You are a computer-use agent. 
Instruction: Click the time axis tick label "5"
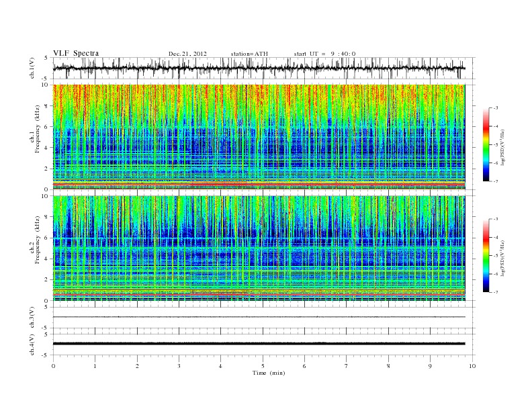pos(263,366)
